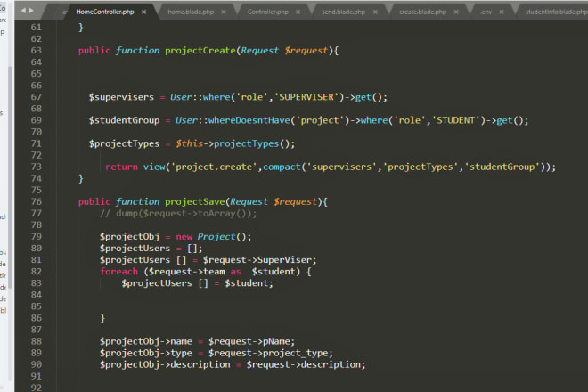Click the 'SUPERVISER' string on line 67

(306, 97)
